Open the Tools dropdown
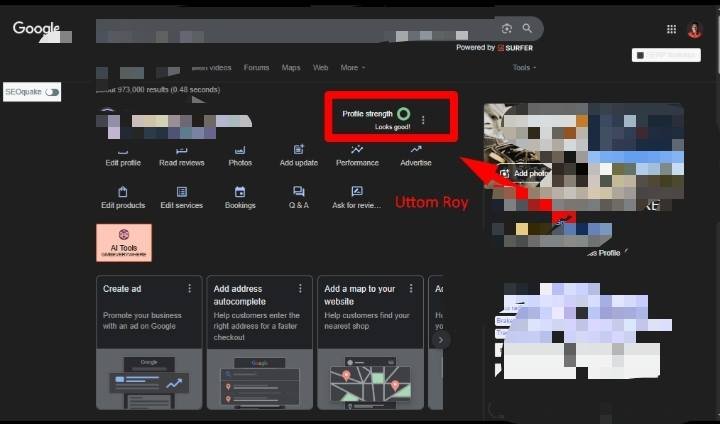This screenshot has height=424, width=720. point(524,68)
